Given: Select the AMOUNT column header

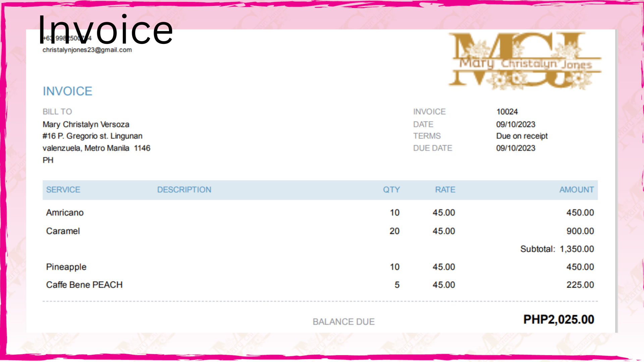Looking at the screenshot, I should click(576, 190).
